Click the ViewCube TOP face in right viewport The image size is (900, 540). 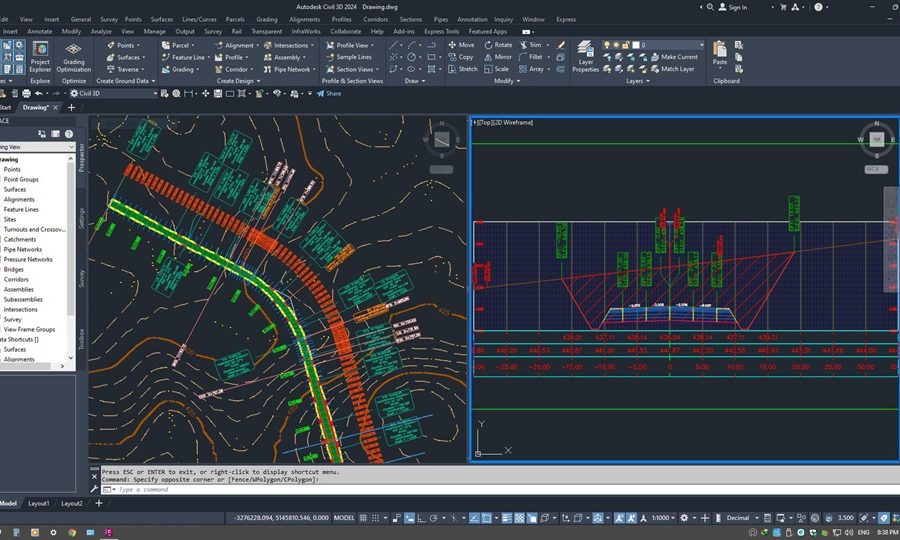[876, 140]
